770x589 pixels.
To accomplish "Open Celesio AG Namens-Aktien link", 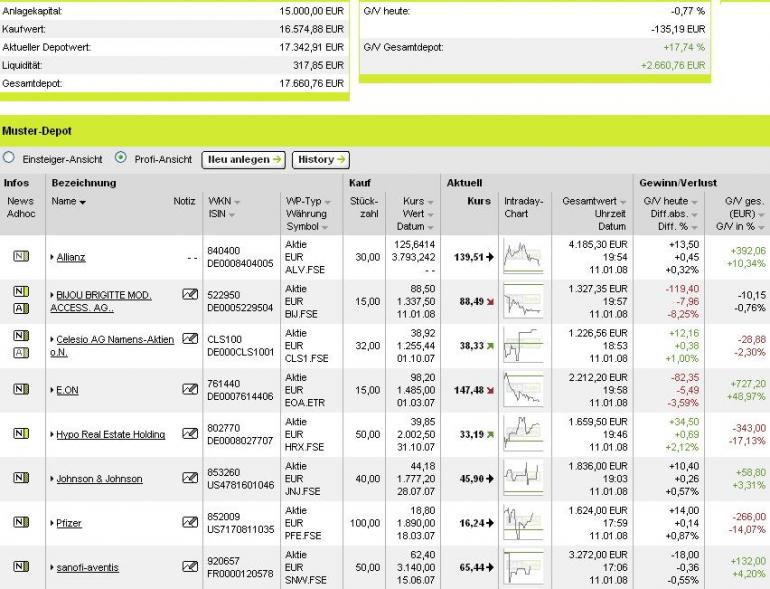I will tap(112, 346).
